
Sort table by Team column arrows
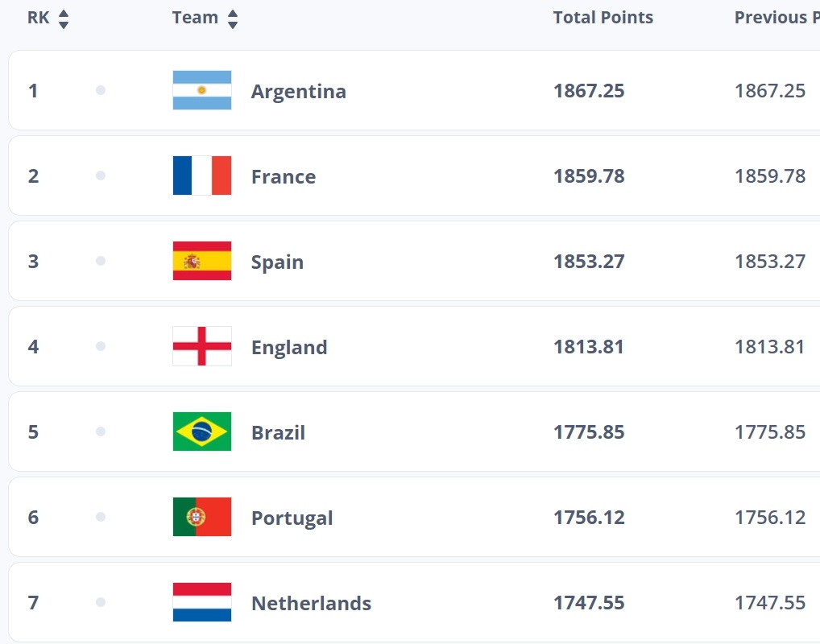(233, 19)
